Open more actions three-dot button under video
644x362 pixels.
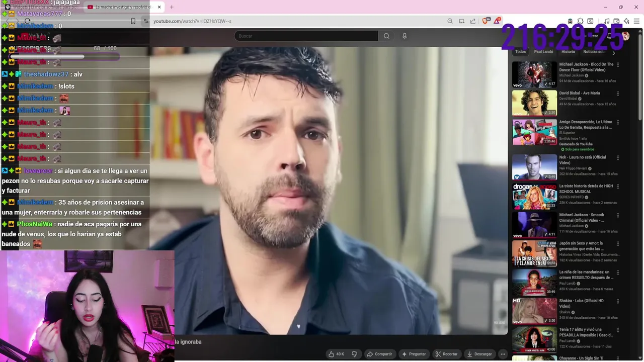(x=503, y=354)
